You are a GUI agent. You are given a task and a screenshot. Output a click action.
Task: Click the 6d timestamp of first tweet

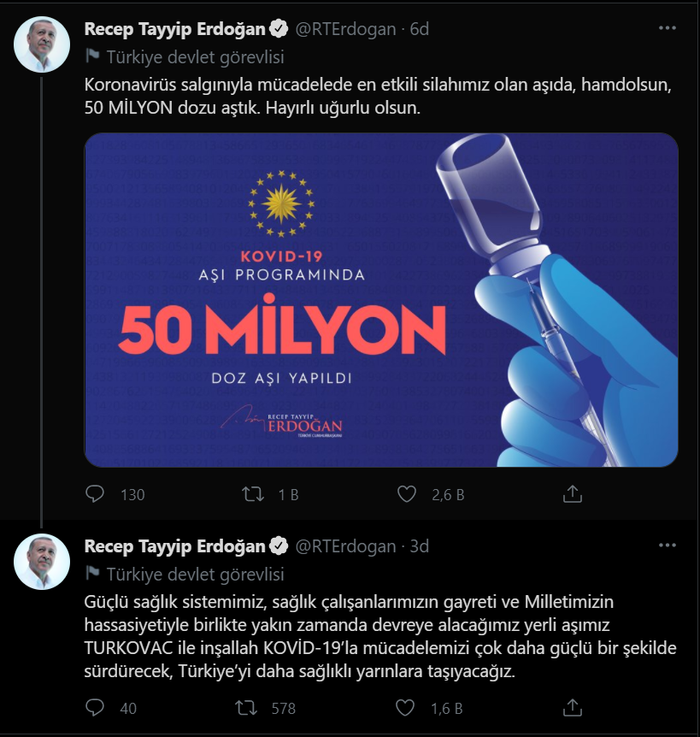[419, 29]
